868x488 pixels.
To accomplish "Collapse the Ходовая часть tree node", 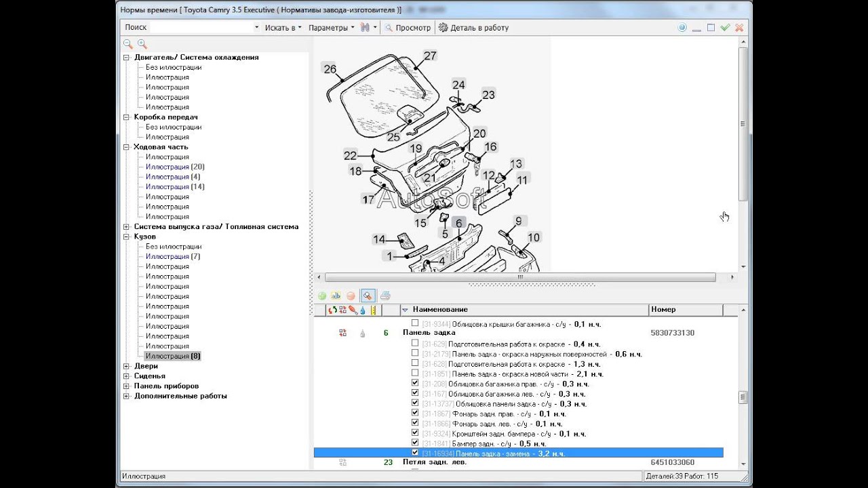I will click(127, 147).
